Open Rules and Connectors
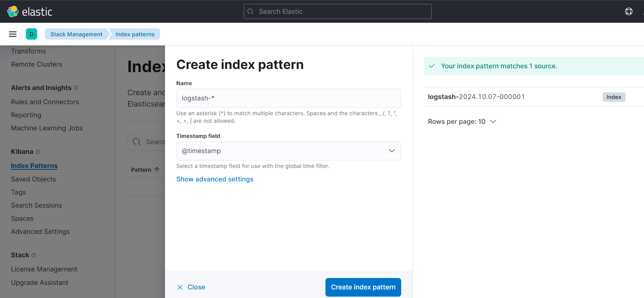Image resolution: width=644 pixels, height=298 pixels. tap(45, 102)
